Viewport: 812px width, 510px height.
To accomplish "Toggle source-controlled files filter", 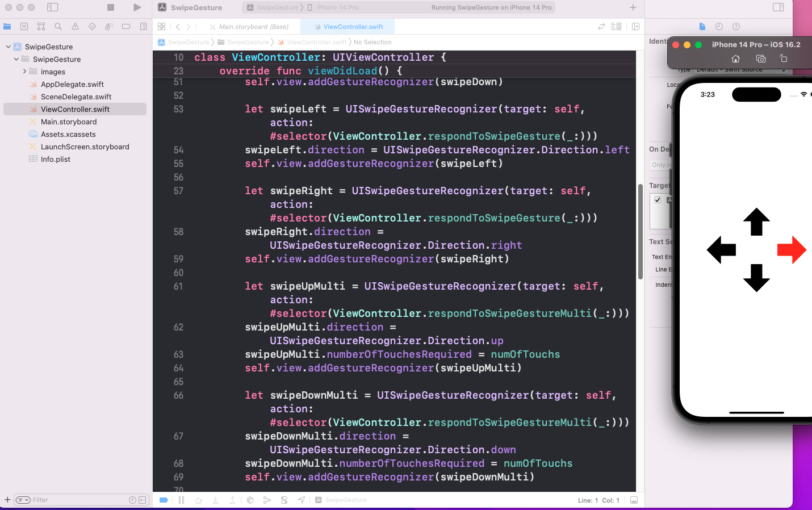I will [142, 500].
